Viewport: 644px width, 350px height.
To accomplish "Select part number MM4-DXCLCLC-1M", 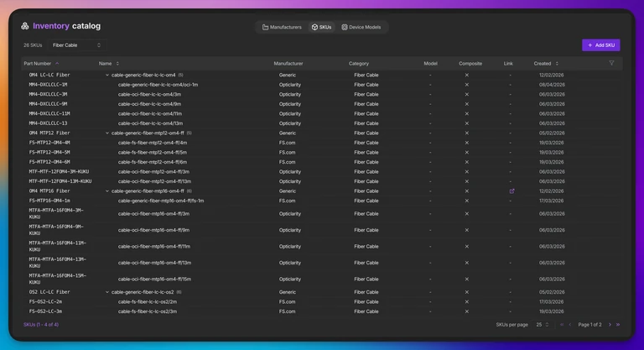I will tap(48, 85).
